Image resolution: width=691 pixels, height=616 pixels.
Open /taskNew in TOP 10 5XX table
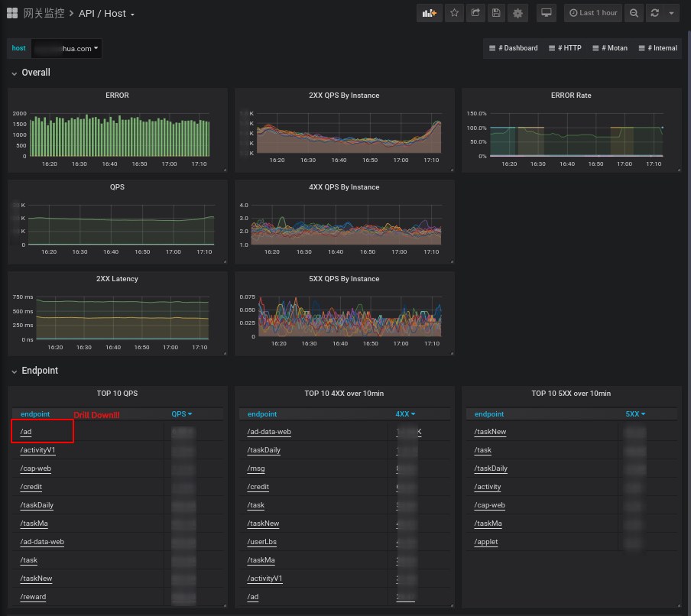pyautogui.click(x=490, y=432)
